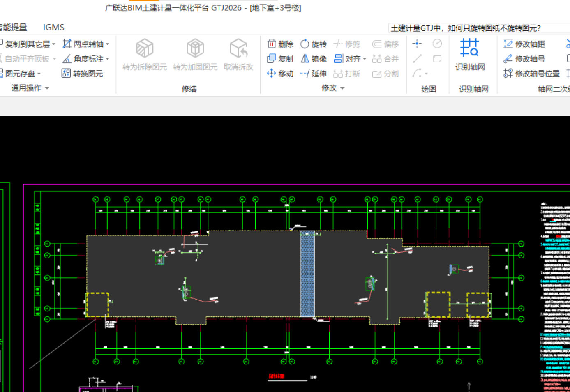570x392 pixels.
Task: Open the 对齐 dropdown arrow
Action: click(364, 59)
